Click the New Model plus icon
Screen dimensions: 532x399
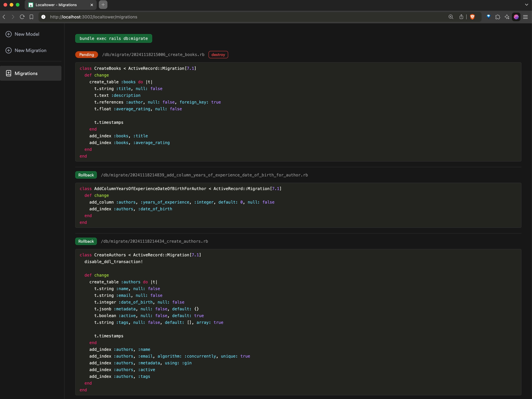(x=9, y=34)
